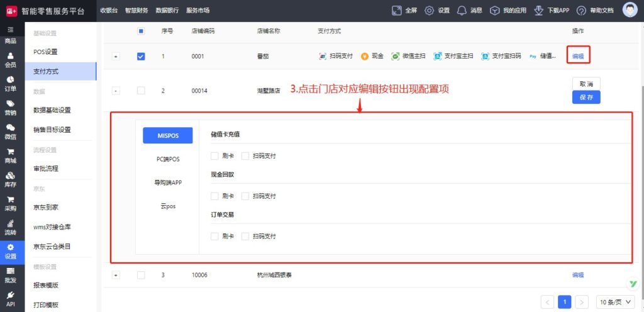Click the next page arrow
Screen dimensions: 644x312
[582, 302]
